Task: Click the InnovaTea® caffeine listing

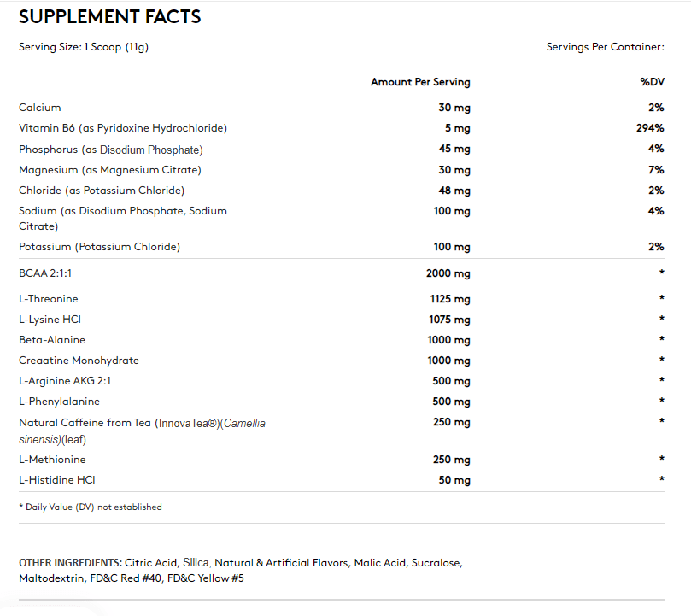Action: [x=142, y=422]
